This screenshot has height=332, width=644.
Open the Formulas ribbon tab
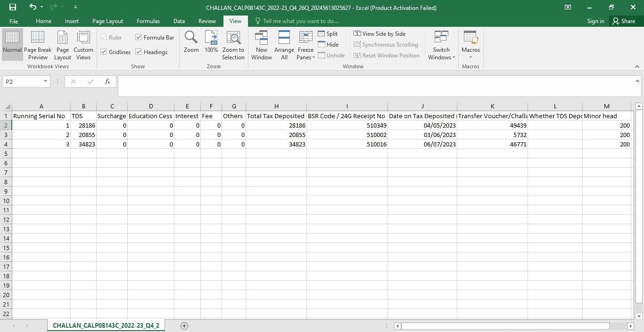[x=148, y=21]
